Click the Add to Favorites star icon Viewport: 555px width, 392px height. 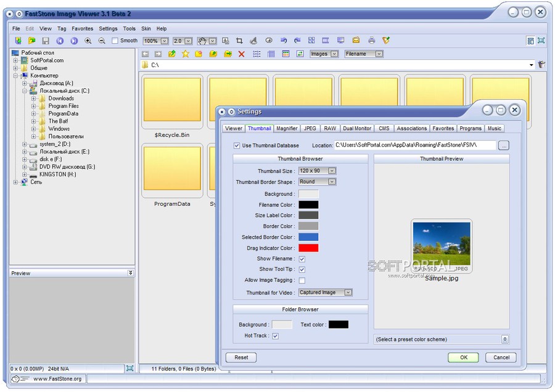coord(186,54)
